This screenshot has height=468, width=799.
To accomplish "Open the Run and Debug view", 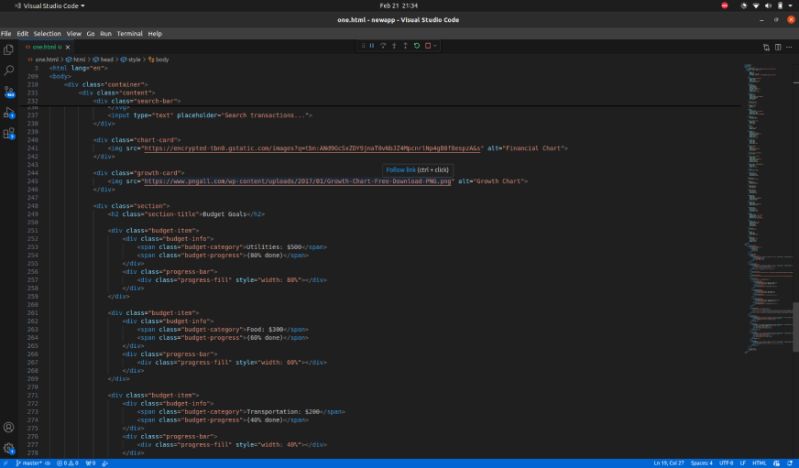I will [9, 113].
